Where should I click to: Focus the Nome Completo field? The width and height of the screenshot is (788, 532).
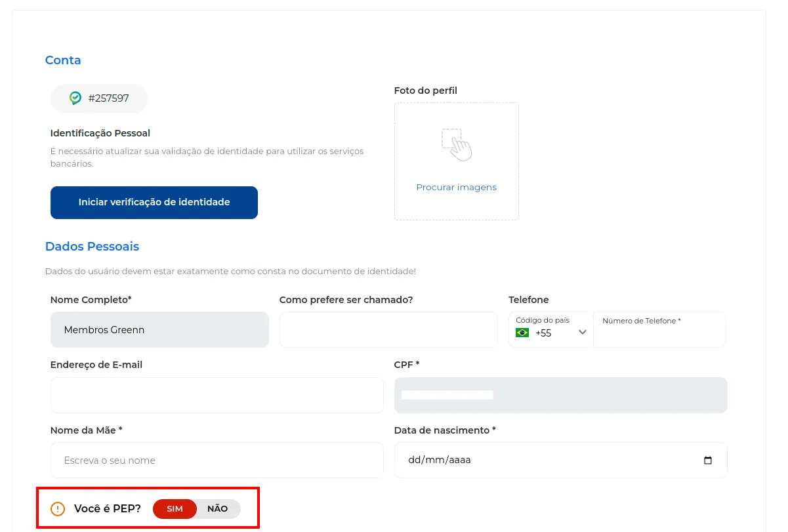159,329
